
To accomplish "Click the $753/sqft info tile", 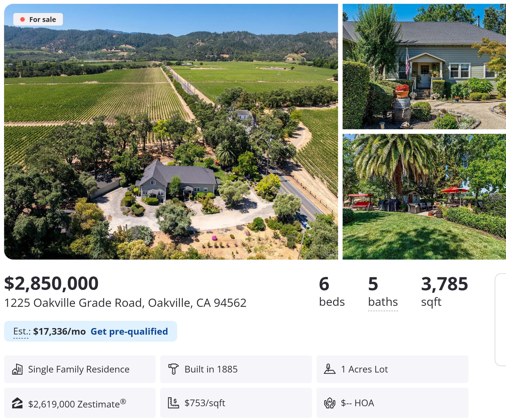I will (236, 403).
